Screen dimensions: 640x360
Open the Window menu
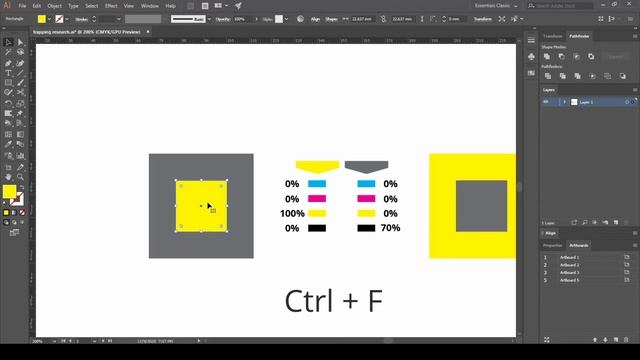(150, 6)
